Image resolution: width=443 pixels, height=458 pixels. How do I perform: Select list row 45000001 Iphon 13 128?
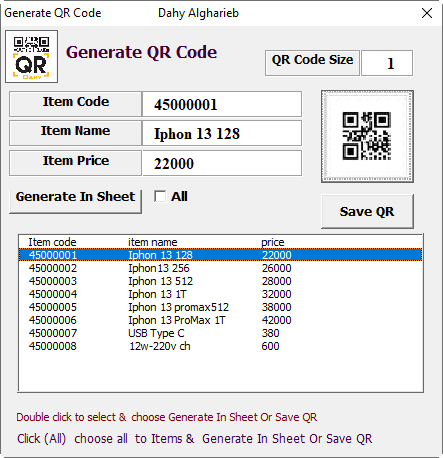coord(221,255)
